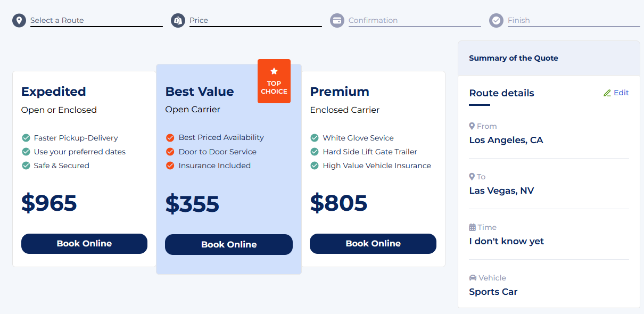Click the calendar icon next to Time
Screen dimensions: 644x314
click(472, 227)
